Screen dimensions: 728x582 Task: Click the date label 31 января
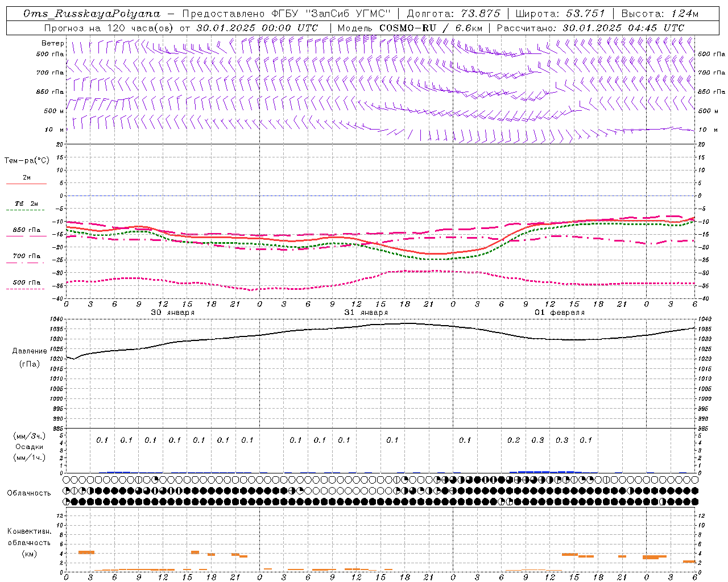tap(366, 313)
